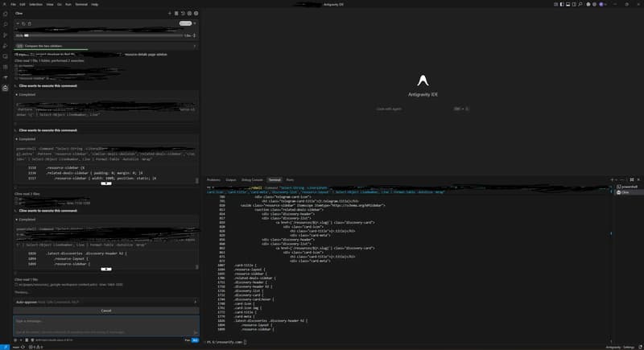The width and height of the screenshot is (644, 350).
Task: Open the Help menu
Action: 95,4
